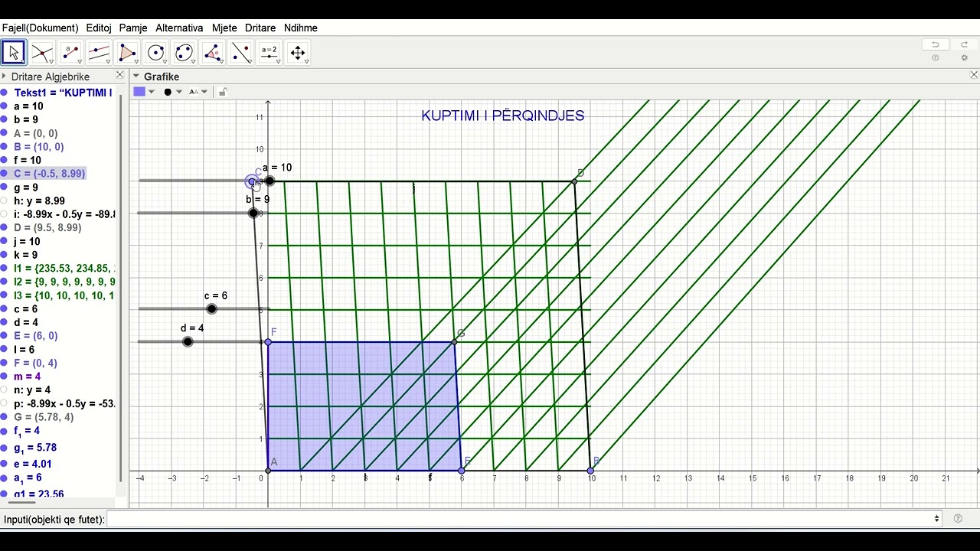Select the Circle with center tool
The width and height of the screenshot is (980, 551).
(x=155, y=53)
